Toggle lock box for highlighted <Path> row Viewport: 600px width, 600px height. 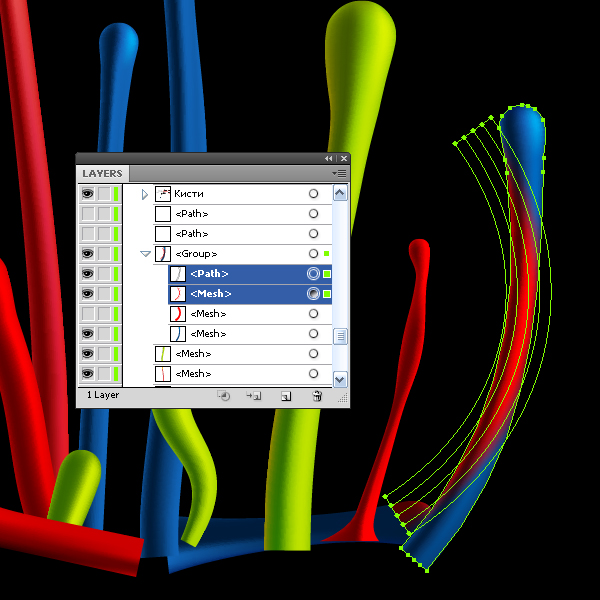[104, 274]
